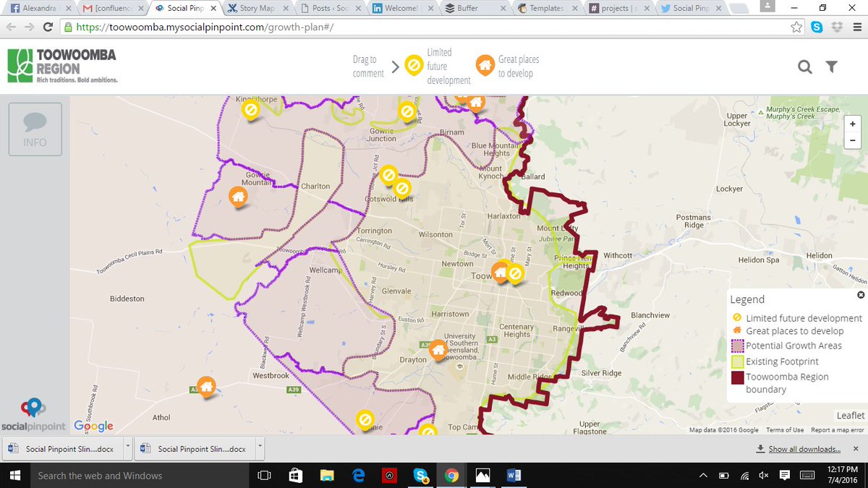Viewport: 868px width, 488px height.
Task: Open the Chrome hamburger menu
Action: pyautogui.click(x=856, y=27)
